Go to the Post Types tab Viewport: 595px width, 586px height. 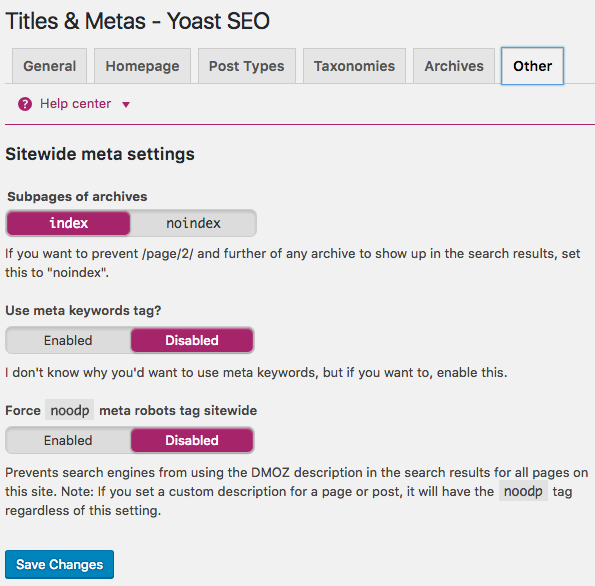click(x=247, y=66)
